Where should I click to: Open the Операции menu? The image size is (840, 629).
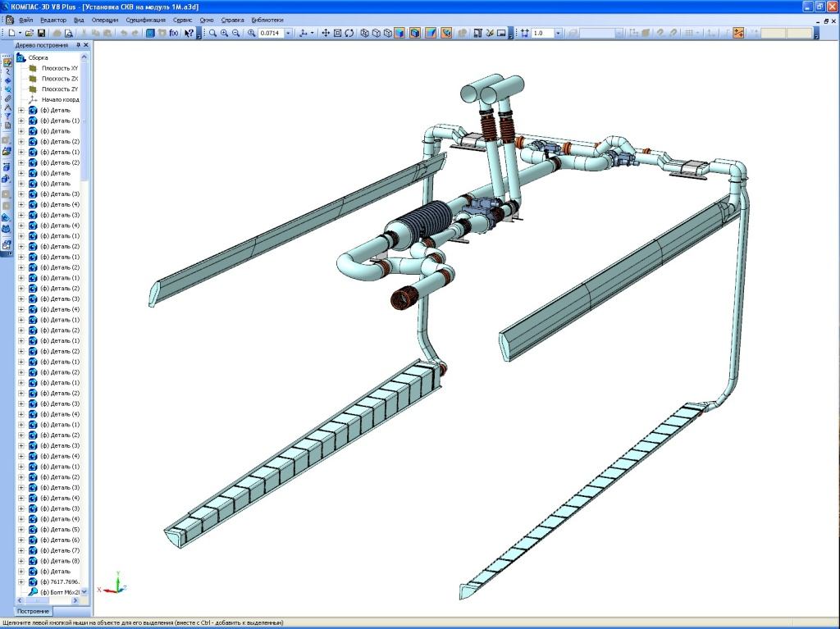coord(105,19)
